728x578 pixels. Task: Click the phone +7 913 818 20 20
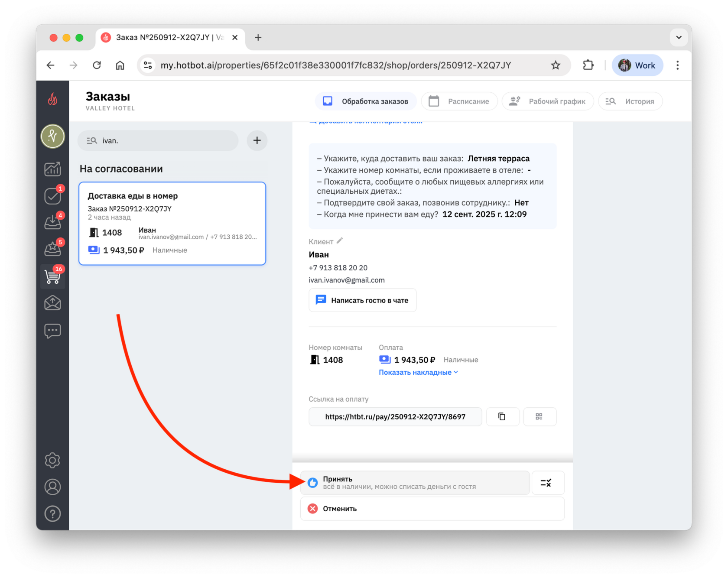click(x=338, y=268)
